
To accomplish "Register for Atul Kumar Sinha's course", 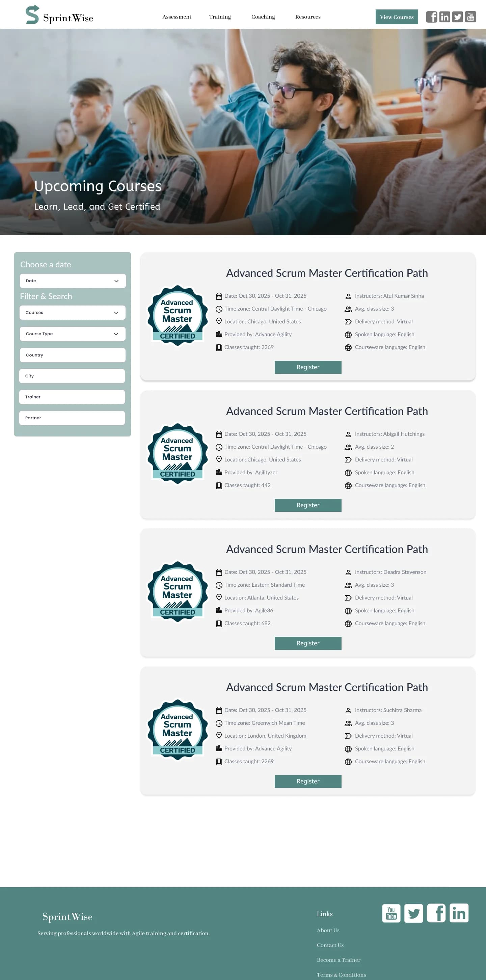I will tap(308, 367).
